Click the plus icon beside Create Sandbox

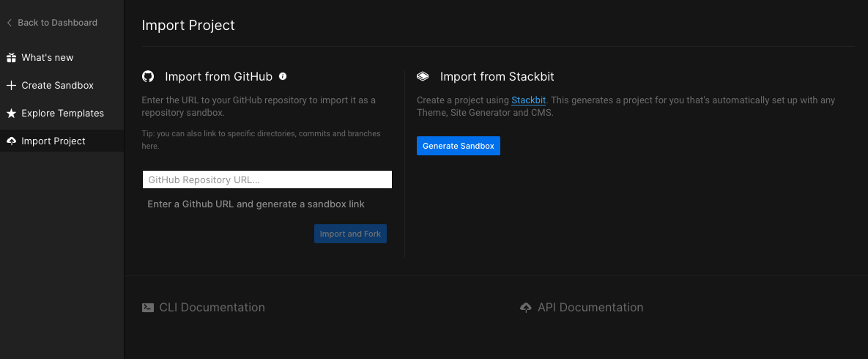tap(11, 86)
